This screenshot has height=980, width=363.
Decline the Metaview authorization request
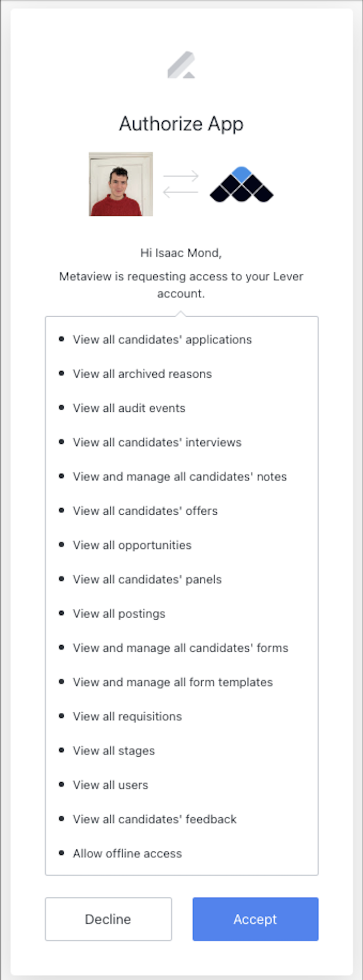point(108,919)
